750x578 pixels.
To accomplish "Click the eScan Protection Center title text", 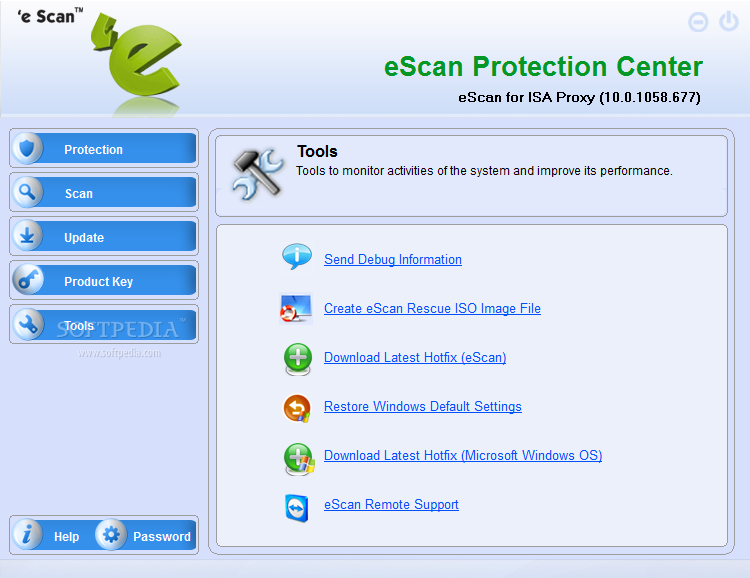I will [x=543, y=67].
